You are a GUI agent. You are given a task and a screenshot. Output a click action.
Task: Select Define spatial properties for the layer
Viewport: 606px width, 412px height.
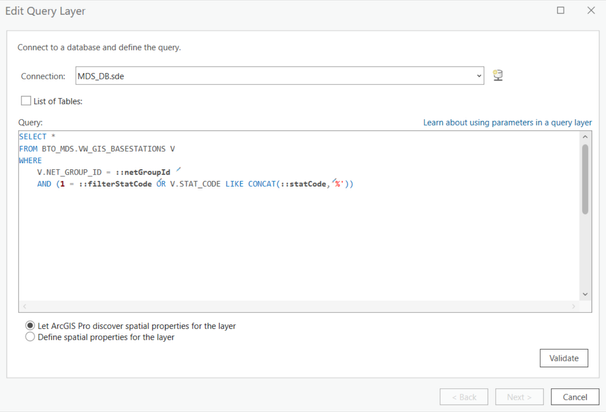(30, 337)
